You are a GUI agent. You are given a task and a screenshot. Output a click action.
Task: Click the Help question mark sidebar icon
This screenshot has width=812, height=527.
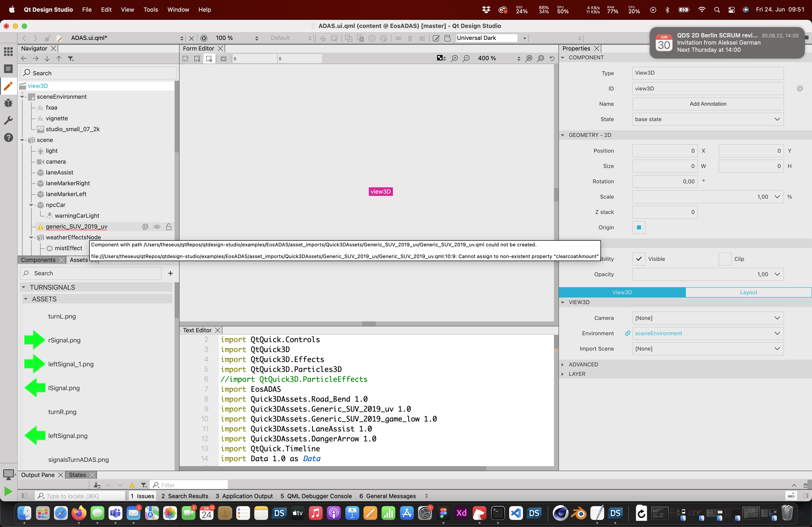point(8,138)
